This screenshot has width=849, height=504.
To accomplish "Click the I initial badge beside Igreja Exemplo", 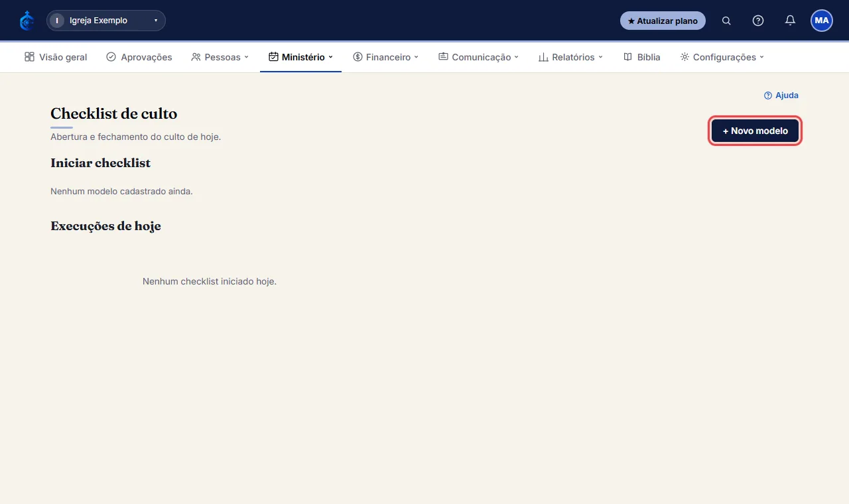I will click(x=57, y=21).
